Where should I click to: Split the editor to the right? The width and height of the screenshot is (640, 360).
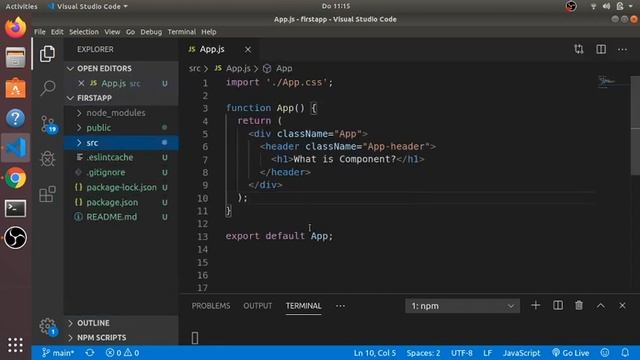(x=601, y=49)
